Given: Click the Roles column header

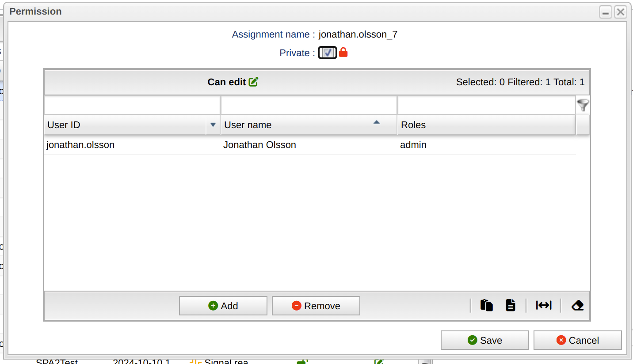Looking at the screenshot, I should [486, 125].
